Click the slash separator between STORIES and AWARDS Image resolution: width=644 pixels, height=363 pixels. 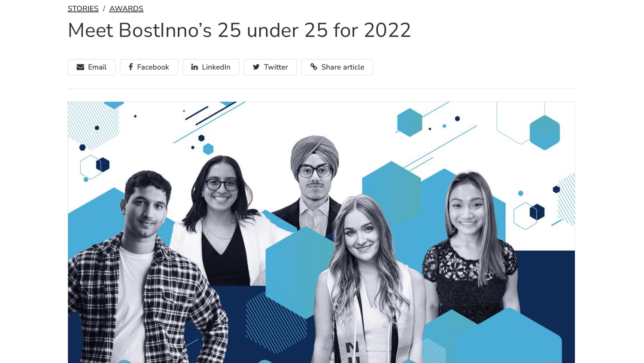(104, 9)
